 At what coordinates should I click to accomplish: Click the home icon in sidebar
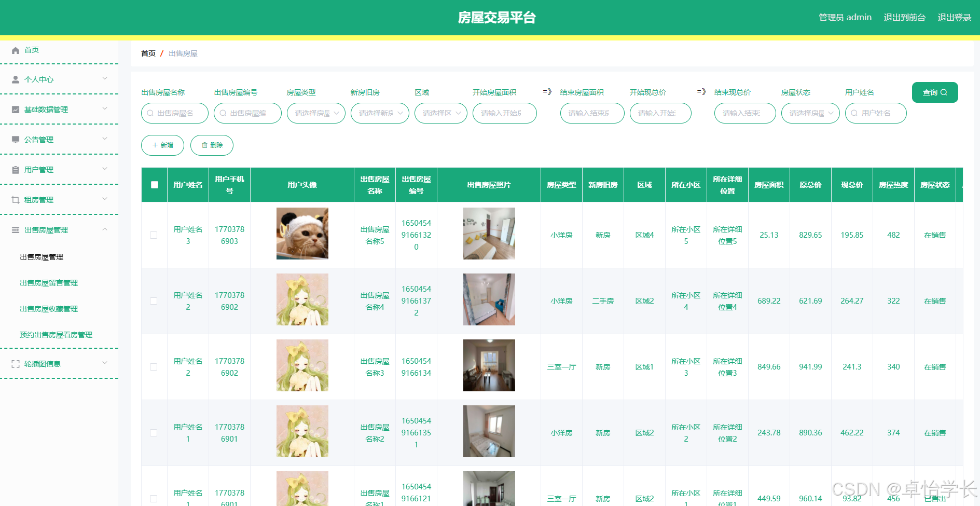coord(16,50)
